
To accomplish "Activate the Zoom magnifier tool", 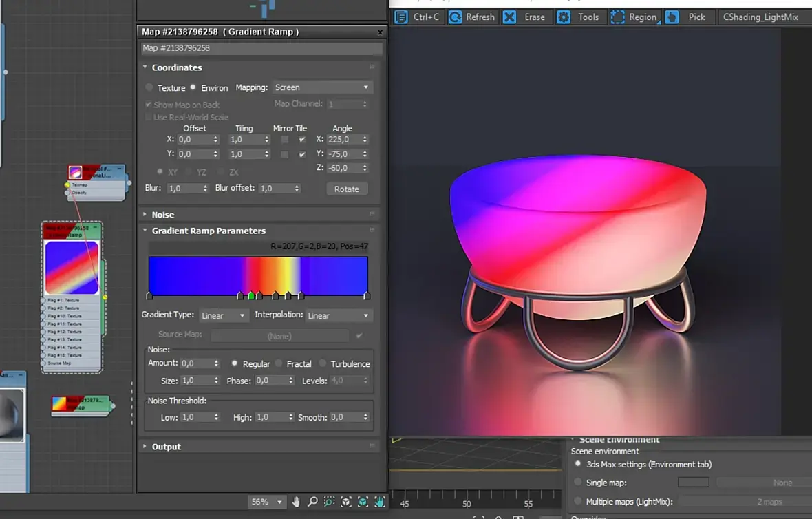I will point(312,502).
